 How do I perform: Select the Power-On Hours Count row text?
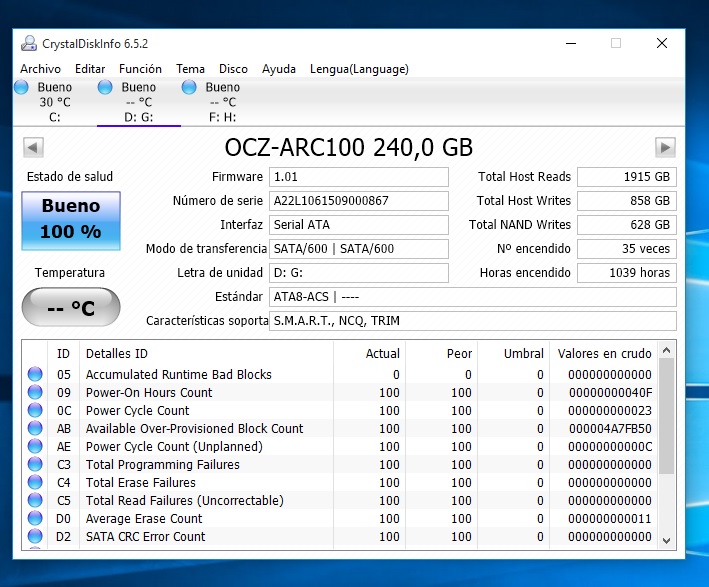pyautogui.click(x=149, y=392)
